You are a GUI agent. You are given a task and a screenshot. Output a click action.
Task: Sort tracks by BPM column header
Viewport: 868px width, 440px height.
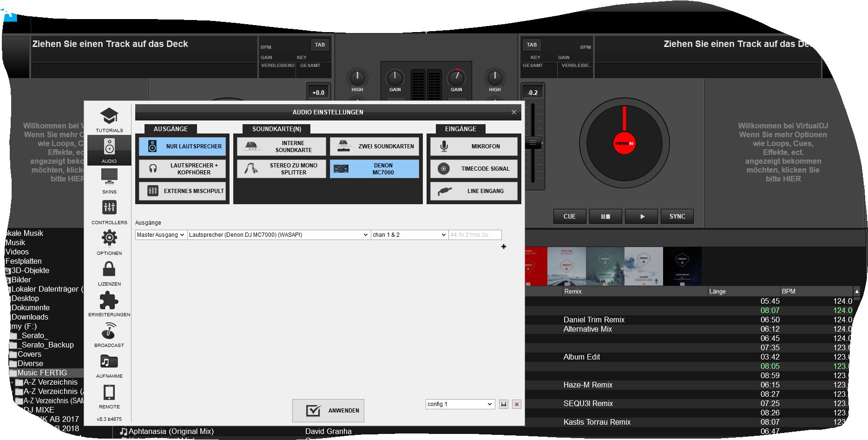(x=816, y=291)
